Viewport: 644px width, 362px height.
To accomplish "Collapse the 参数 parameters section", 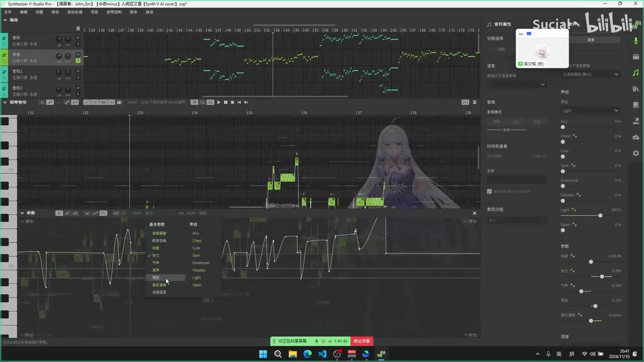I will click(22, 213).
